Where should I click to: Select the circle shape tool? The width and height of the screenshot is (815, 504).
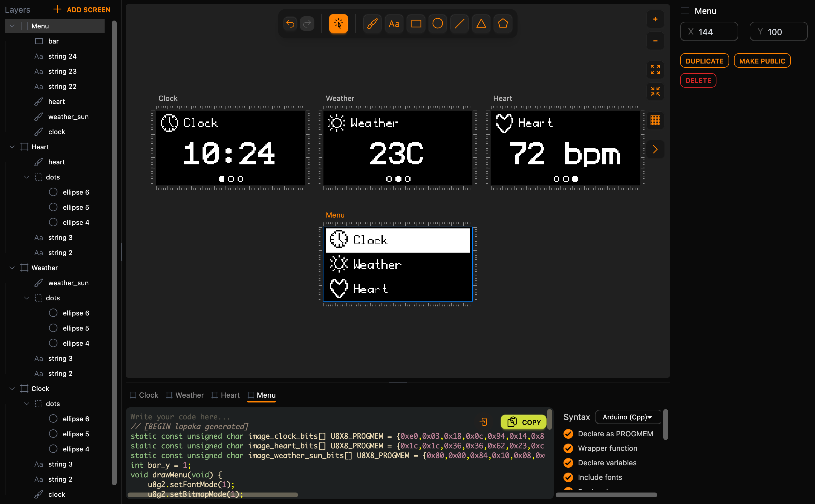tap(437, 24)
